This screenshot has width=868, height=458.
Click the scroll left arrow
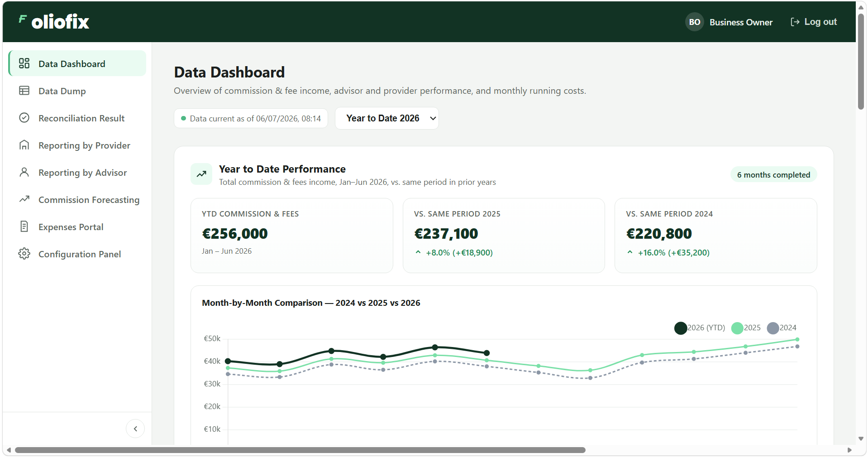(9, 450)
